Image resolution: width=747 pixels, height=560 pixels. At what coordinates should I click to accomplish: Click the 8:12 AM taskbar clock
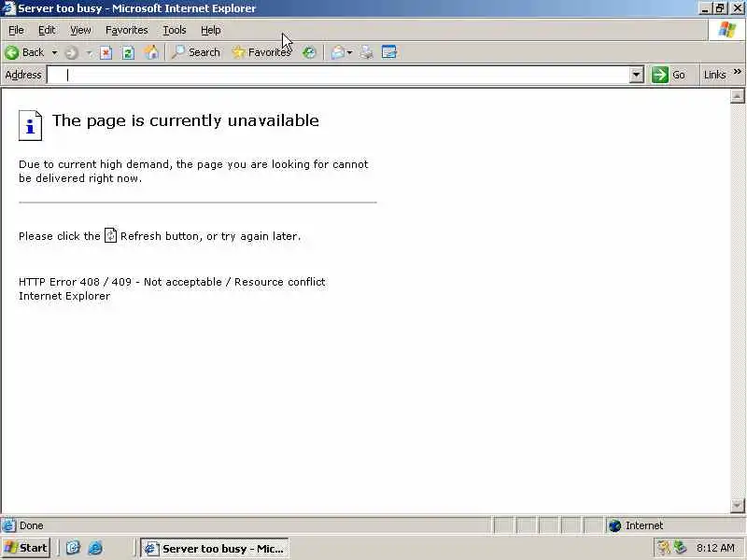(x=715, y=548)
